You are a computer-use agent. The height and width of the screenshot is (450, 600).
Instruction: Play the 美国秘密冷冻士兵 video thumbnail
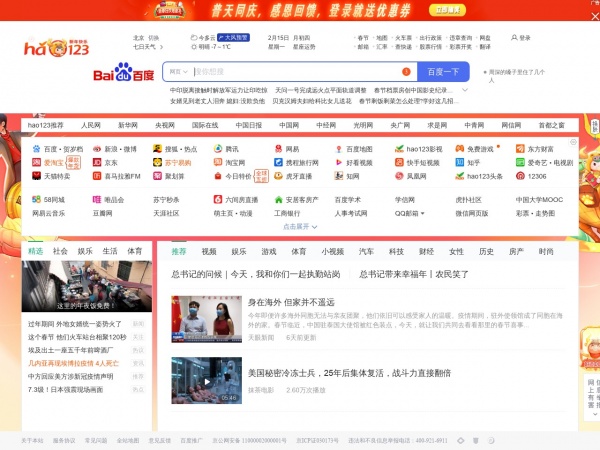[x=207, y=380]
